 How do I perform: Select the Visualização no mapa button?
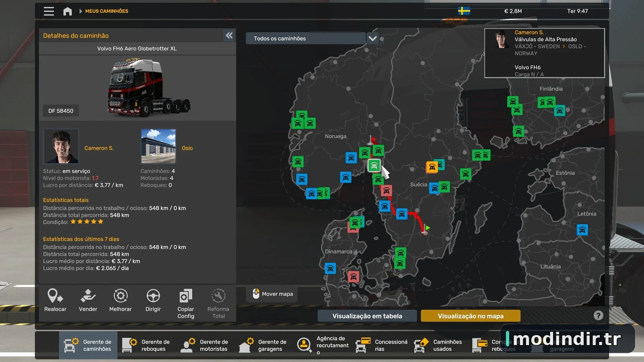[x=471, y=316]
